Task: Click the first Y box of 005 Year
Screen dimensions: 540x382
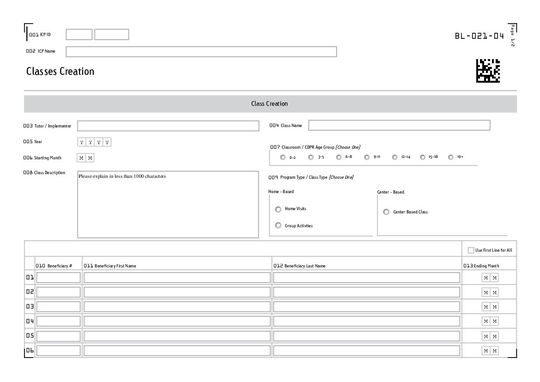Action: 82,142
